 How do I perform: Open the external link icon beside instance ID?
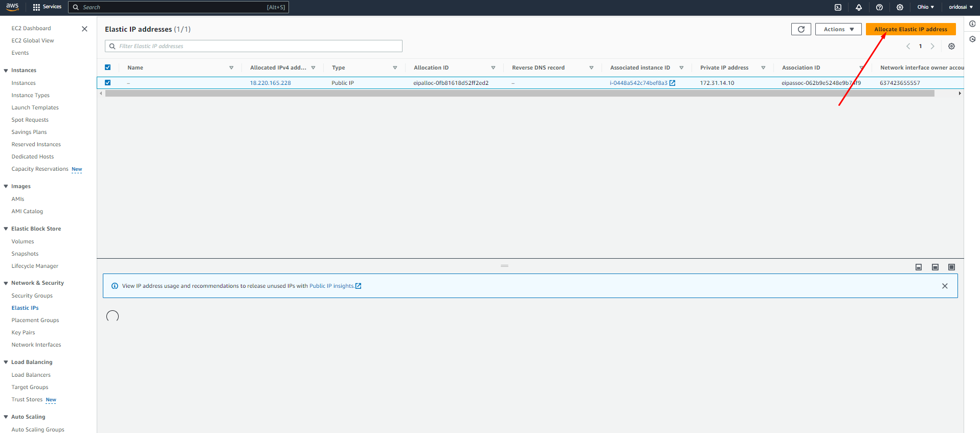pyautogui.click(x=673, y=83)
